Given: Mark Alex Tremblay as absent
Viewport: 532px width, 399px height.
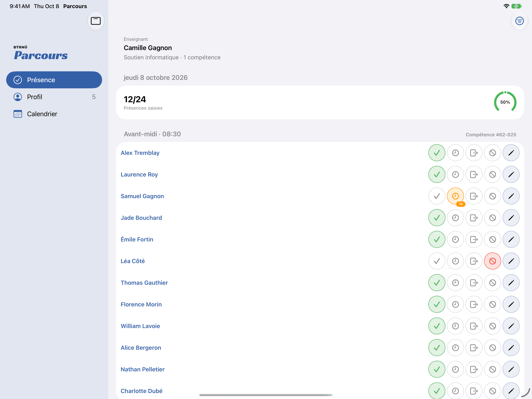Looking at the screenshot, I should pyautogui.click(x=493, y=153).
